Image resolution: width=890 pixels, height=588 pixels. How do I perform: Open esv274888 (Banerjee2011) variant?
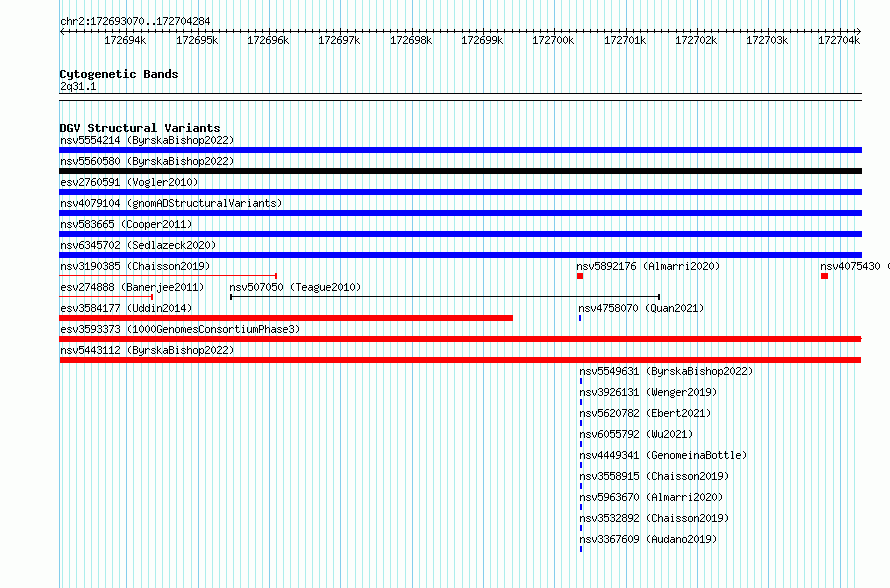[132, 287]
